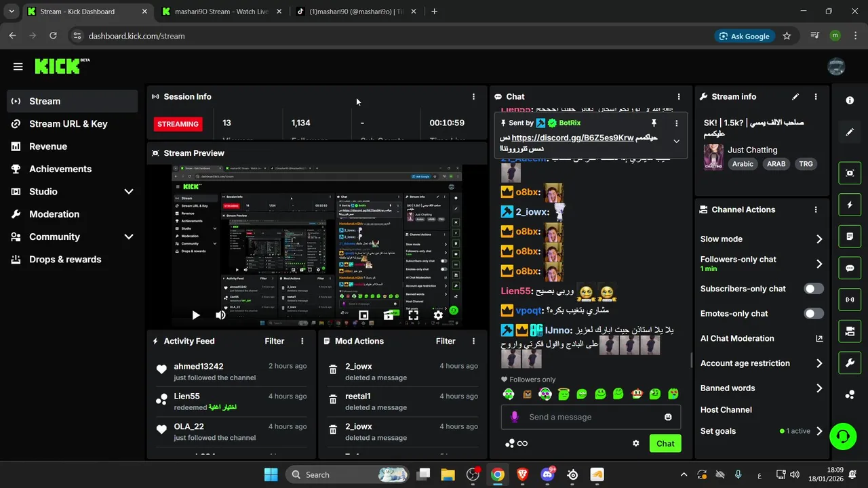Click the three-dots points icon in right sidebar
This screenshot has width=868, height=488.
coord(850,394)
